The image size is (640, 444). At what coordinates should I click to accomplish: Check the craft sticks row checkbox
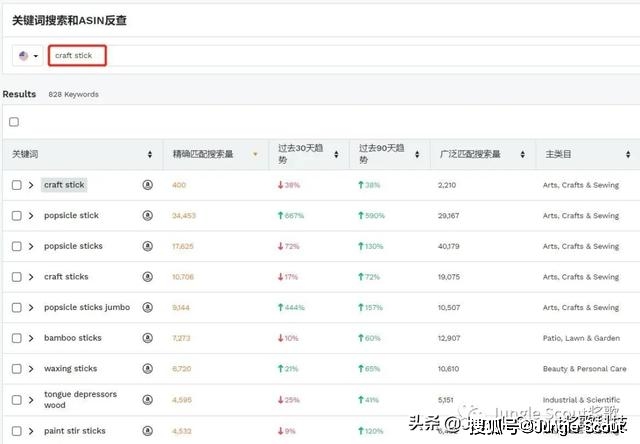click(x=16, y=277)
